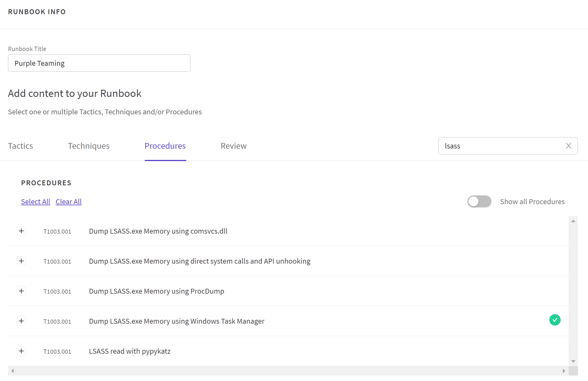Click the Select All link
This screenshot has height=381, width=588.
pos(35,201)
